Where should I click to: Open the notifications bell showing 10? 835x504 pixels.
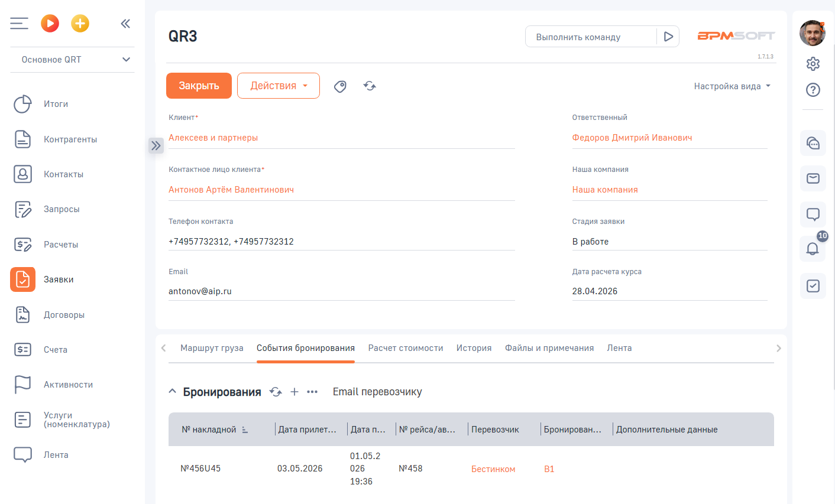tap(813, 249)
